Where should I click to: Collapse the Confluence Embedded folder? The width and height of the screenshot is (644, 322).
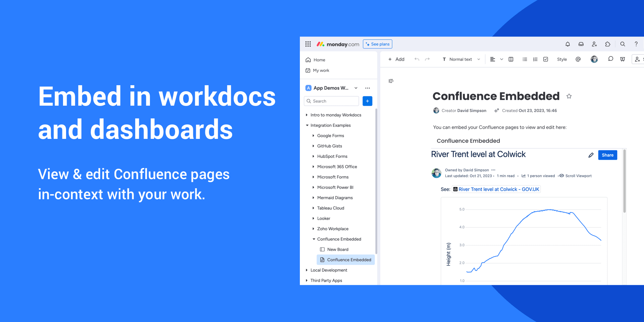(x=313, y=239)
